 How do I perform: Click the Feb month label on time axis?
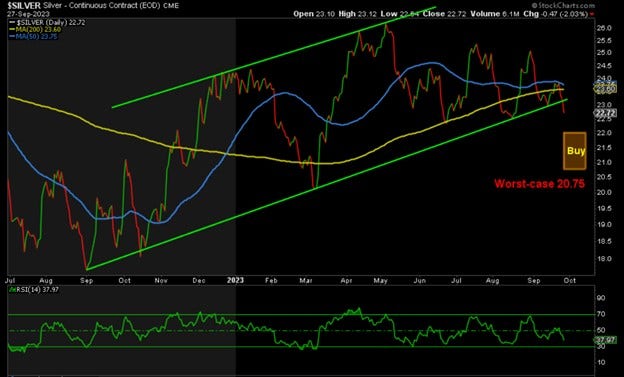coord(271,281)
